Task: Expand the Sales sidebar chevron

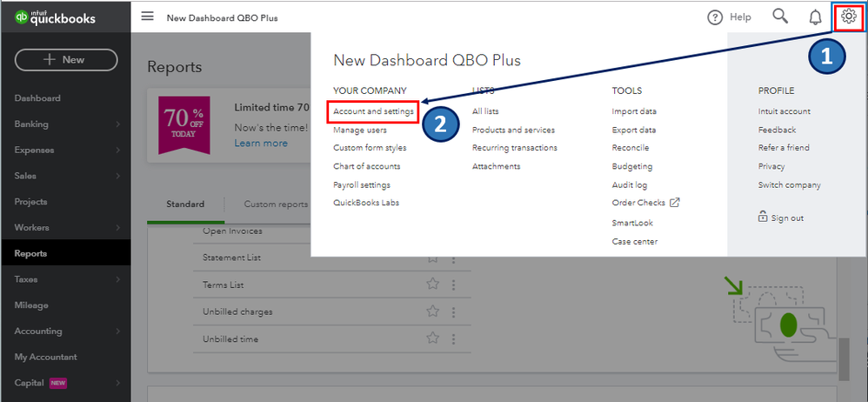Action: [118, 176]
